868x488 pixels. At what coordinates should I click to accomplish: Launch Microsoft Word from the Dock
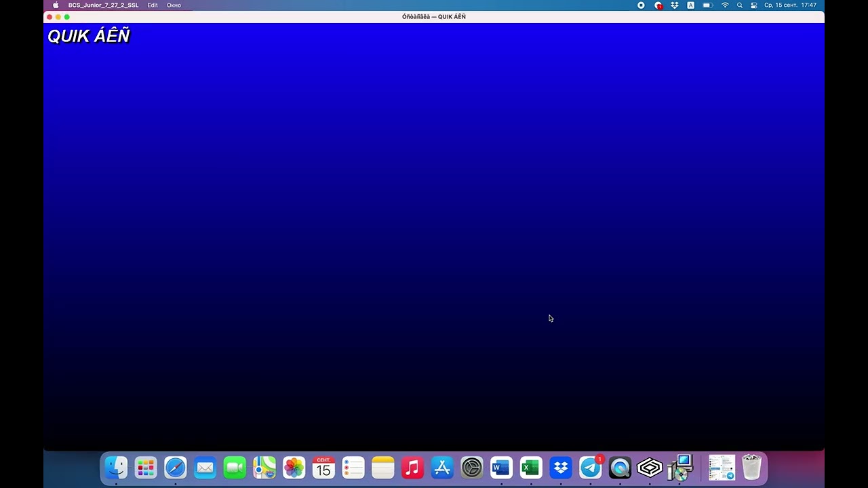(x=501, y=468)
